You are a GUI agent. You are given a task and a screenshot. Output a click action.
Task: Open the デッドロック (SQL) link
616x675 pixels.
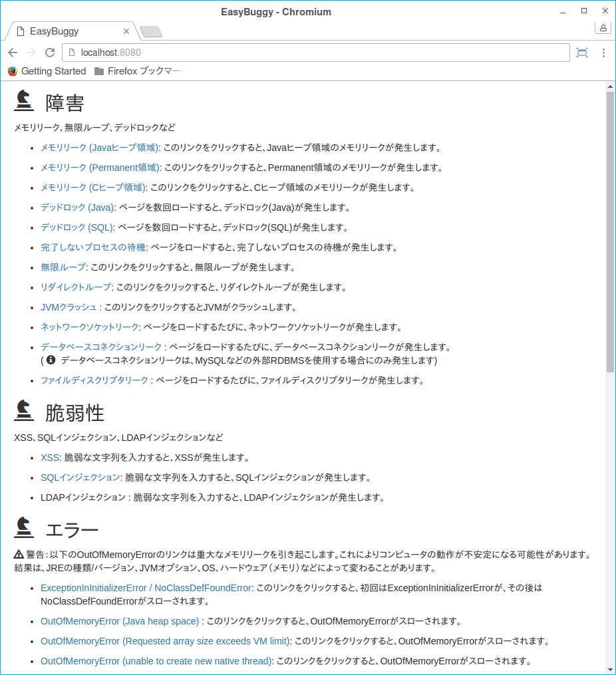pos(77,227)
